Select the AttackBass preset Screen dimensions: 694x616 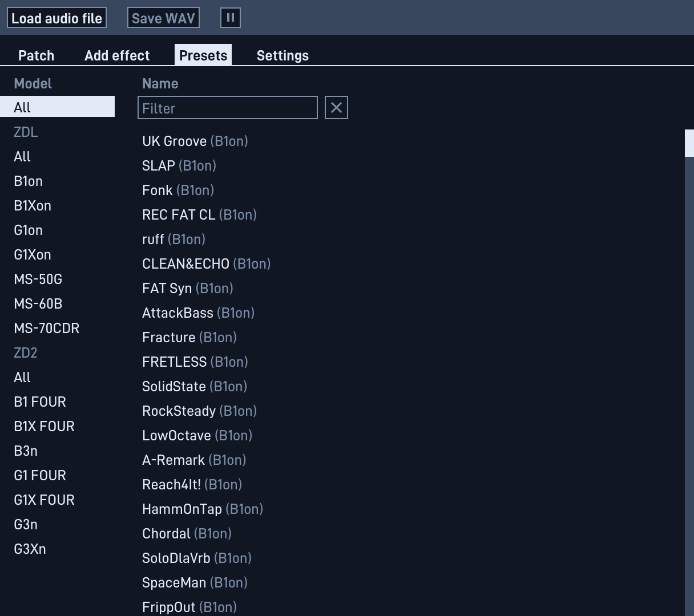coord(198,313)
